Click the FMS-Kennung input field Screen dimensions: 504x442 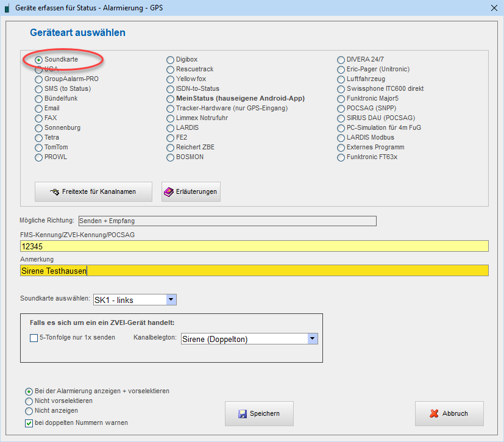click(254, 246)
